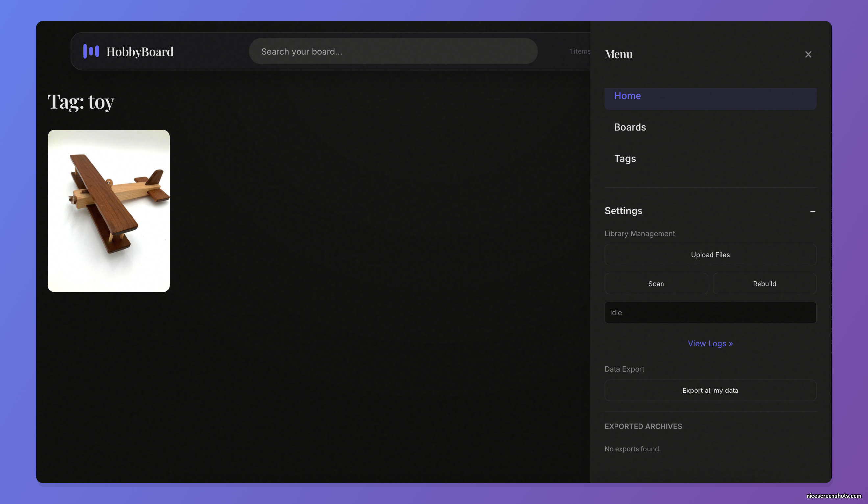Focus the Search your board field

(x=393, y=51)
